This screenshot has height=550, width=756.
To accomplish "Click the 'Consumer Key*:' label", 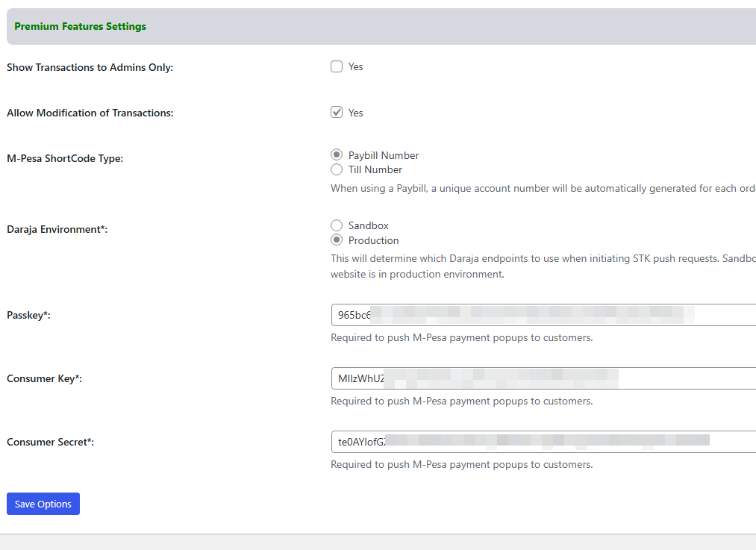I will [44, 379].
